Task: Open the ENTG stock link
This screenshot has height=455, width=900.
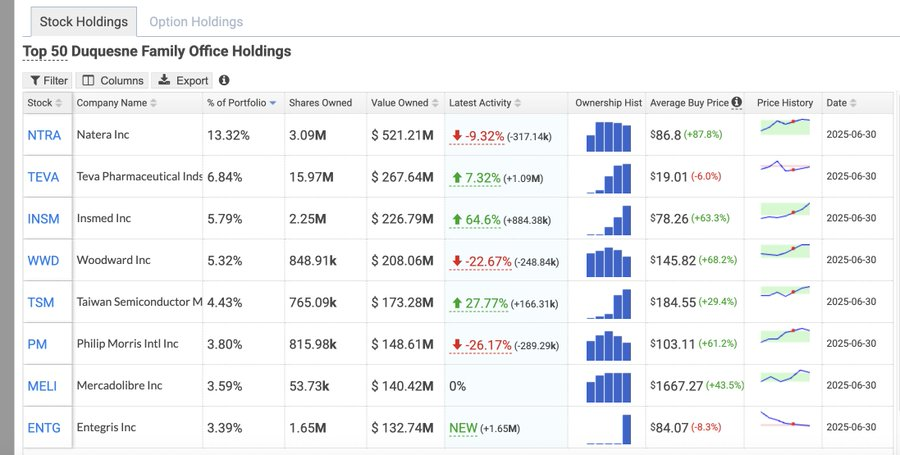Action: pos(44,428)
